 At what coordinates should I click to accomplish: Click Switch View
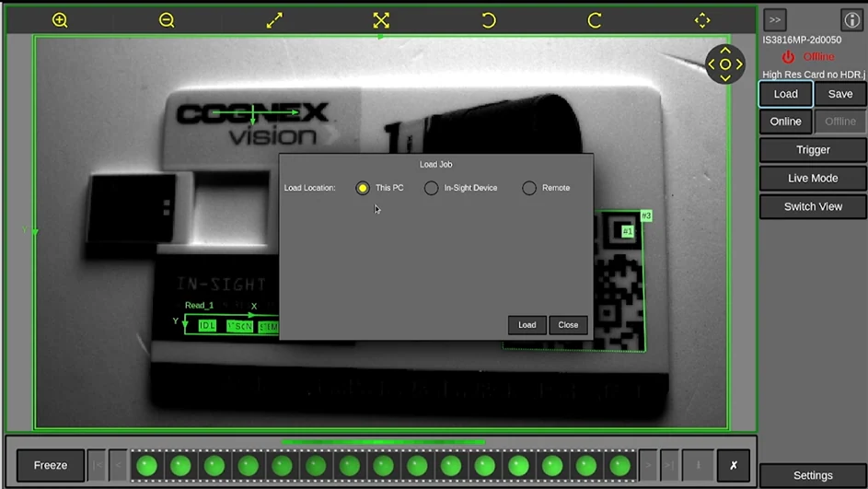[813, 206]
